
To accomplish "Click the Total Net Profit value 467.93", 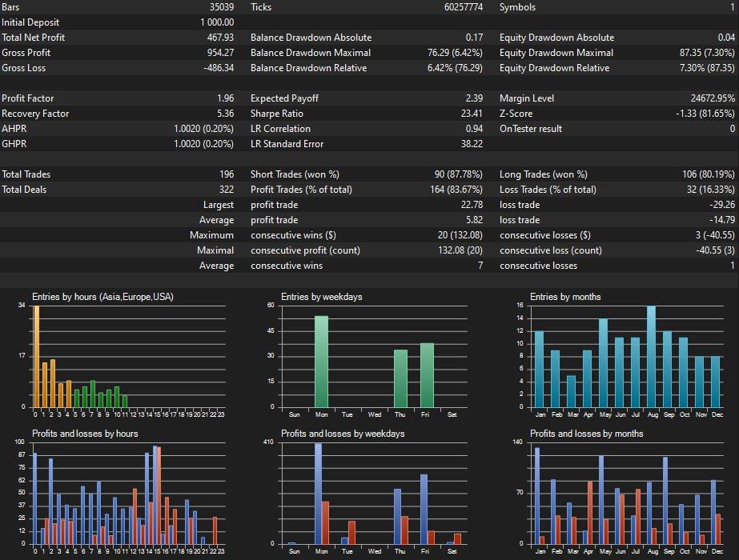I will point(220,38).
